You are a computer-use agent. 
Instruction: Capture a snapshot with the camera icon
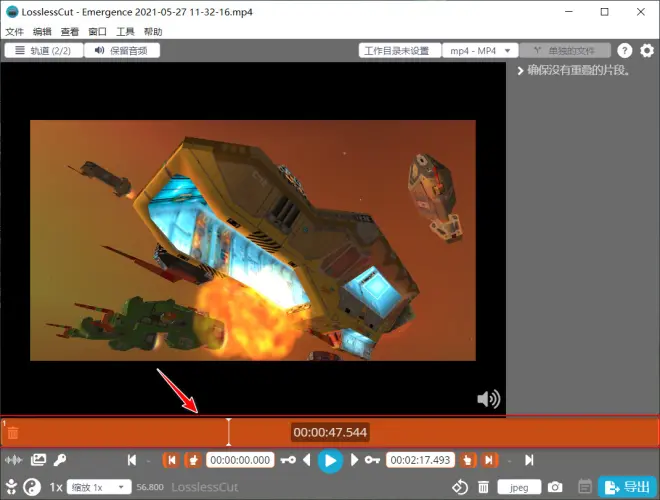click(x=555, y=487)
